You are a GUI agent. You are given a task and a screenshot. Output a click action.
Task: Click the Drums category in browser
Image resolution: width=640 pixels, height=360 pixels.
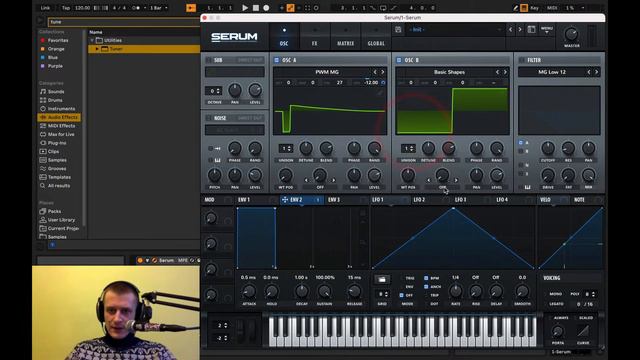(x=55, y=100)
